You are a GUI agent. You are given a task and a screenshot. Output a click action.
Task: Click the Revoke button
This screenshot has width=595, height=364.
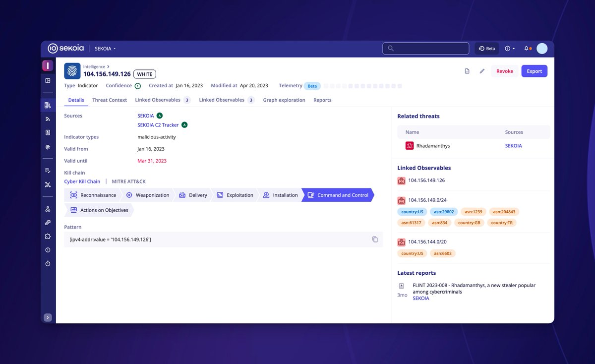(x=505, y=71)
